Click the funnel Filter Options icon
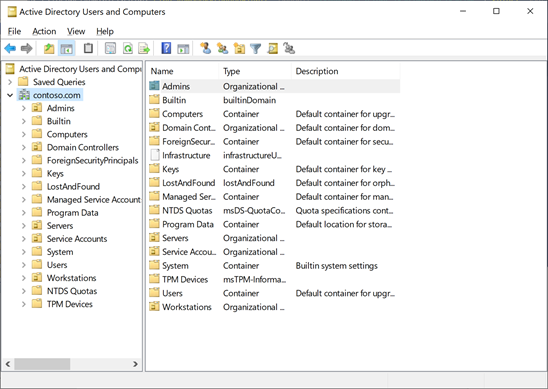This screenshot has width=548, height=389. click(256, 48)
